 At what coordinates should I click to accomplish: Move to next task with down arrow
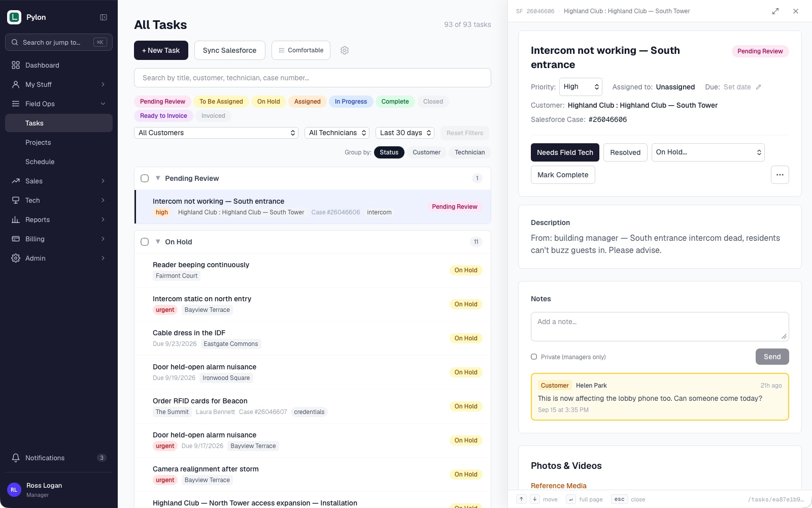coord(535,499)
